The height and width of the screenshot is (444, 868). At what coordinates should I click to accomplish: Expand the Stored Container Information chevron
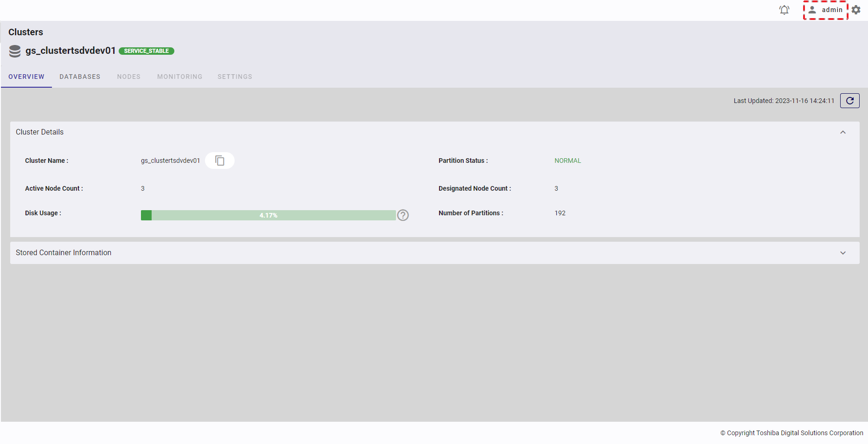tap(842, 253)
